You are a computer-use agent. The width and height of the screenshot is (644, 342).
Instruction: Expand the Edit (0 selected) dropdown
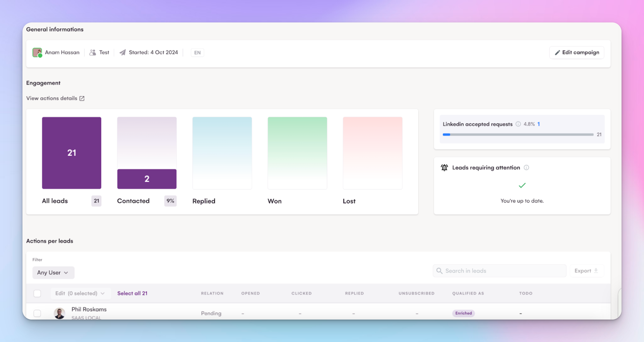80,293
